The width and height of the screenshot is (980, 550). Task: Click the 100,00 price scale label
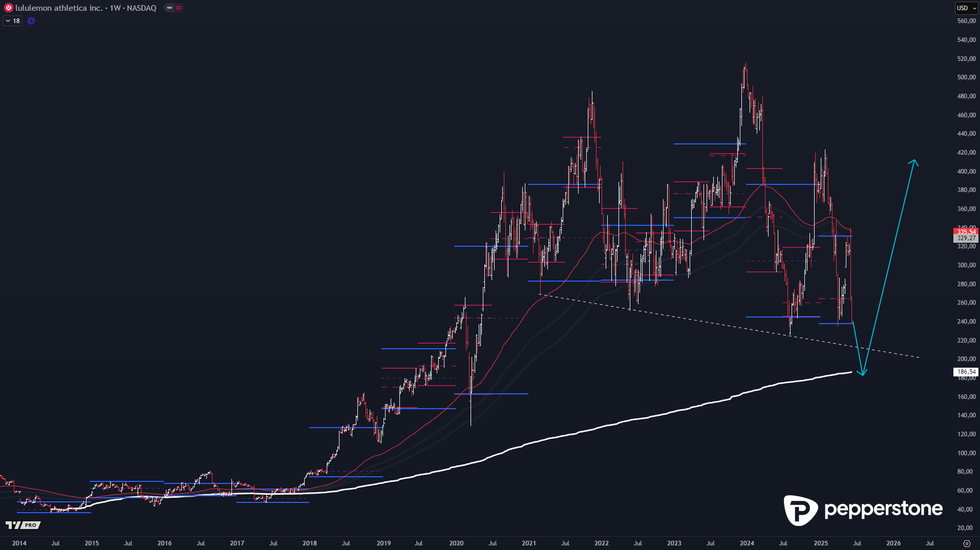(x=966, y=453)
